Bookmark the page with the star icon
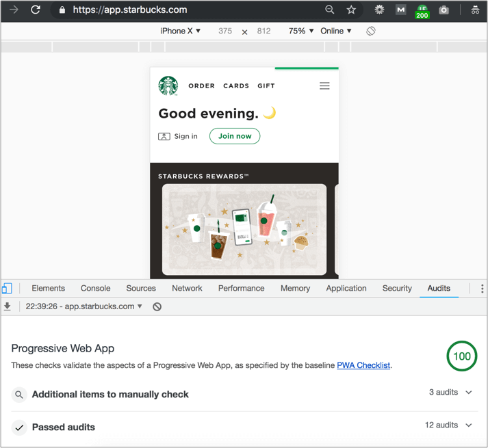This screenshot has width=488, height=448. coord(351,10)
